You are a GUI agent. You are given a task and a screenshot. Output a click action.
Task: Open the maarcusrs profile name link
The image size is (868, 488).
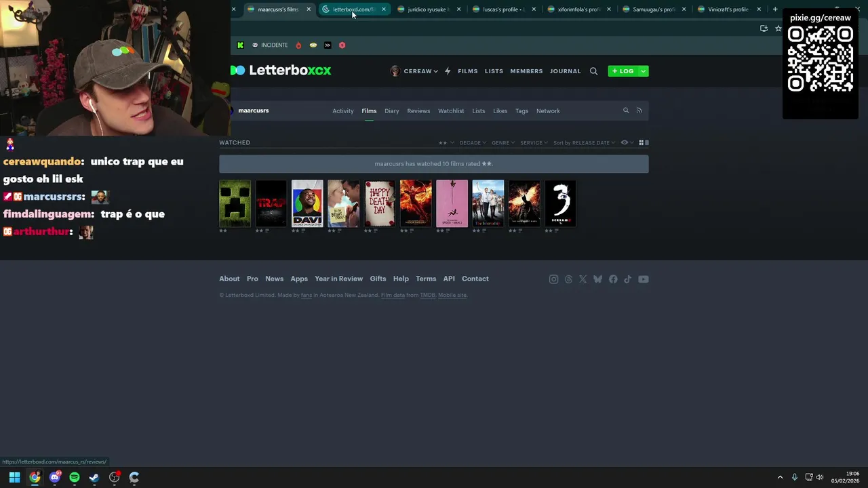(253, 110)
